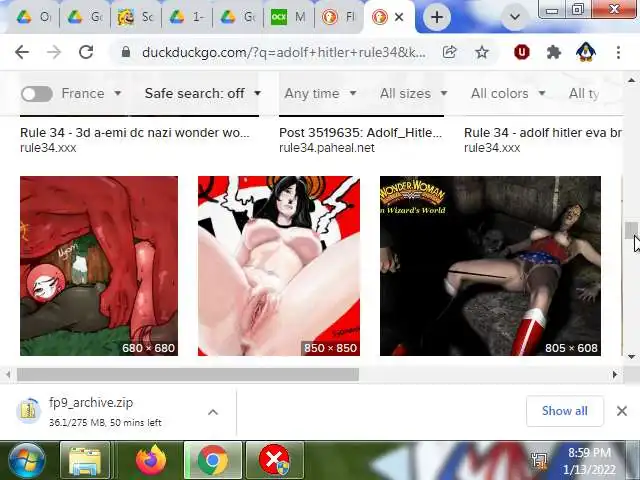The image size is (640, 480).
Task: Click the share page icon in address bar
Action: coord(449,52)
